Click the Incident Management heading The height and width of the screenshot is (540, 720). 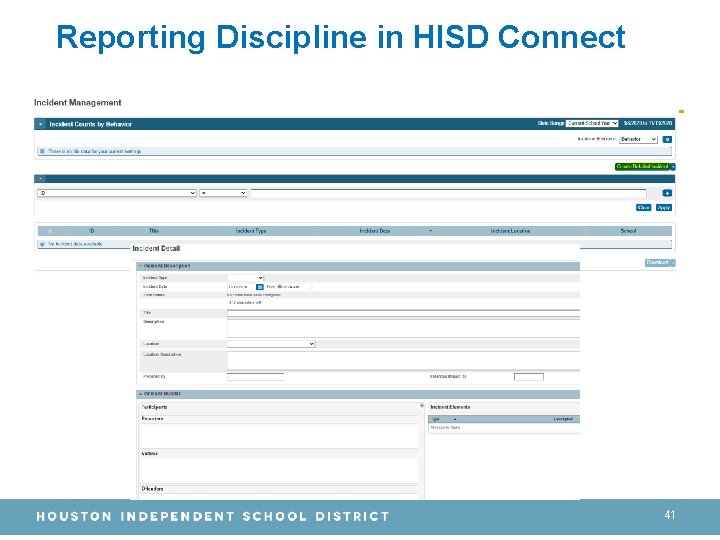click(x=78, y=102)
